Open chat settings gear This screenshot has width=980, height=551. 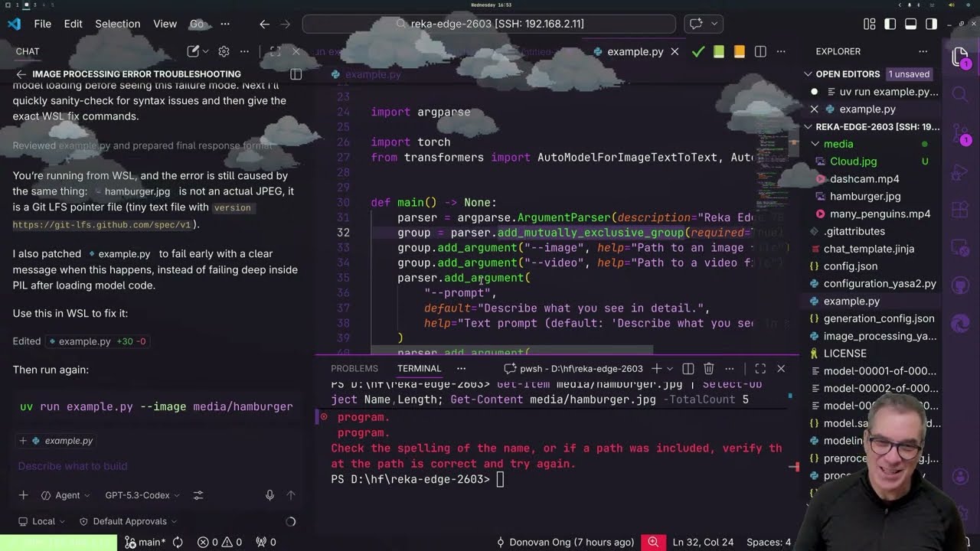pos(224,51)
